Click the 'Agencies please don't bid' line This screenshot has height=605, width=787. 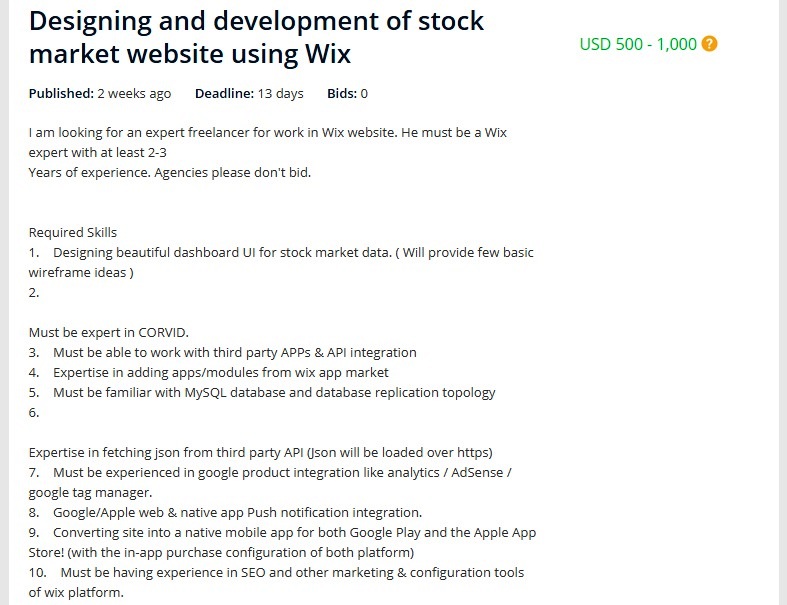point(170,172)
